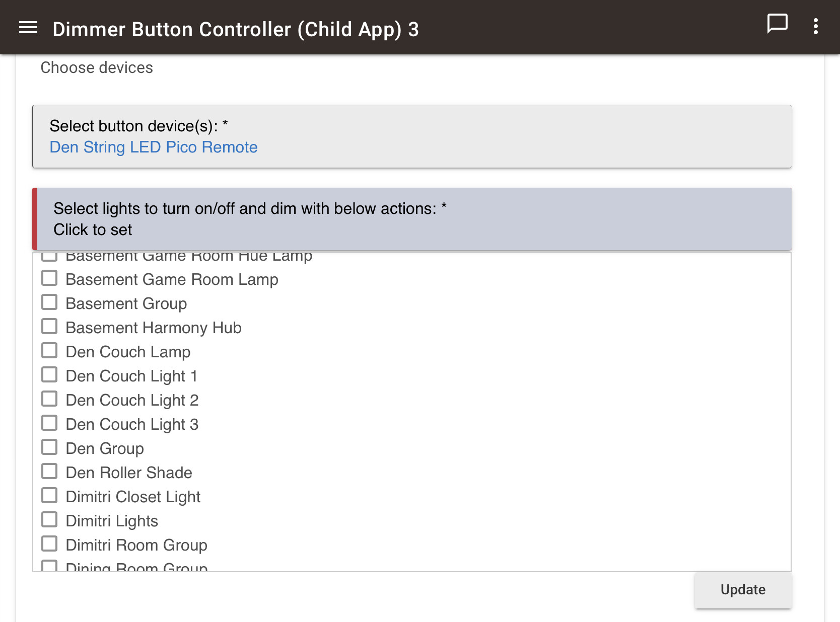Check Den Couch Light 1
Image resolution: width=840 pixels, height=622 pixels.
click(x=49, y=375)
